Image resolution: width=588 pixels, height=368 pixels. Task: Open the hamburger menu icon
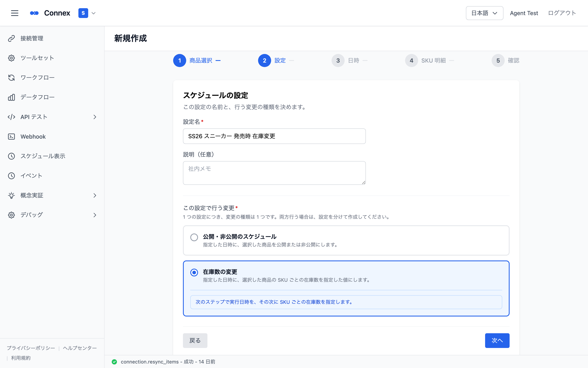(x=14, y=13)
